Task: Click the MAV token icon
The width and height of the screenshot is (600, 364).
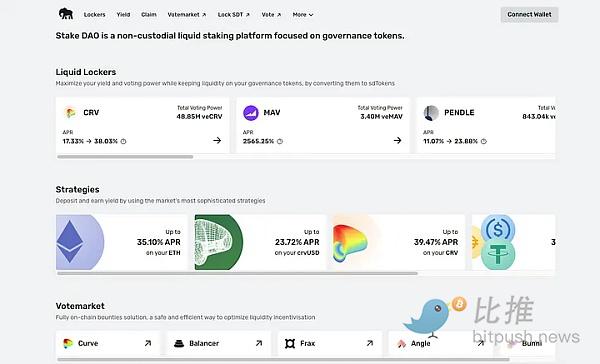Action: click(x=251, y=113)
